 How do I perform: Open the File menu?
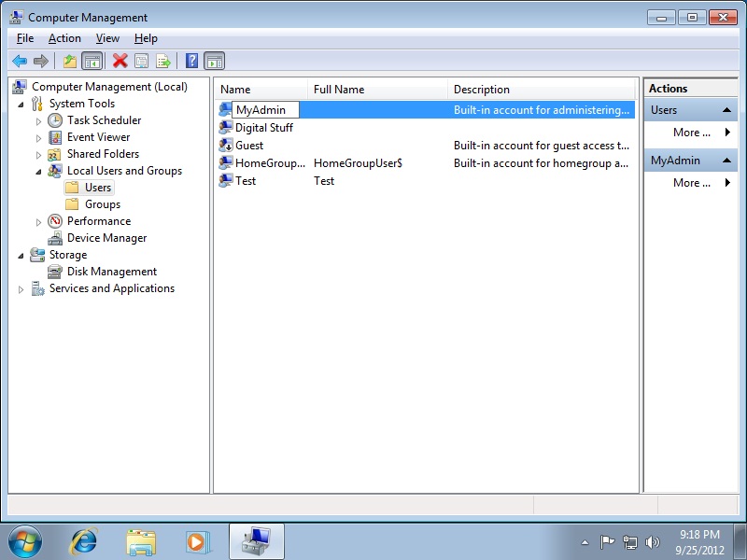point(25,38)
